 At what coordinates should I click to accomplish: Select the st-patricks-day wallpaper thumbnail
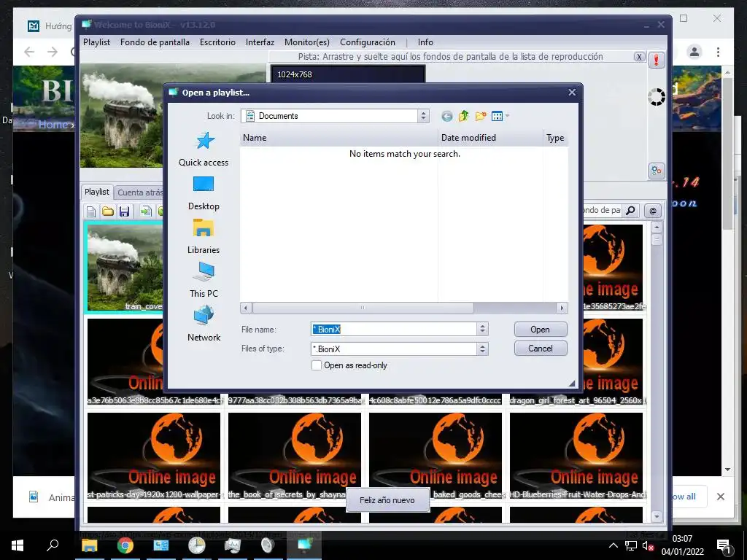(x=154, y=456)
